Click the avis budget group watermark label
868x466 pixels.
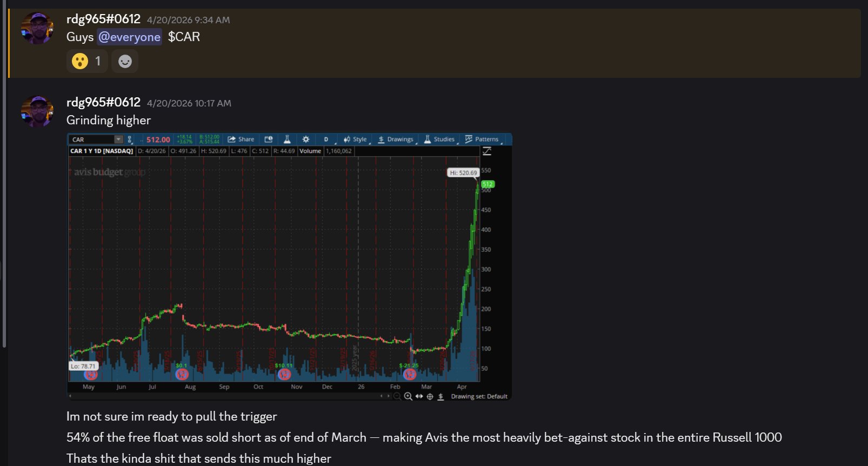coord(110,172)
